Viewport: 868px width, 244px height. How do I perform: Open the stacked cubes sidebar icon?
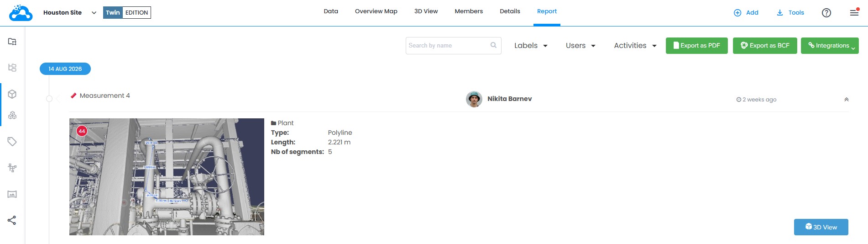pos(12,115)
